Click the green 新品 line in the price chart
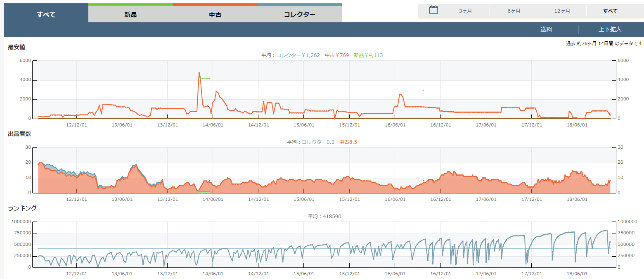This screenshot has width=644, height=279. tap(205, 78)
